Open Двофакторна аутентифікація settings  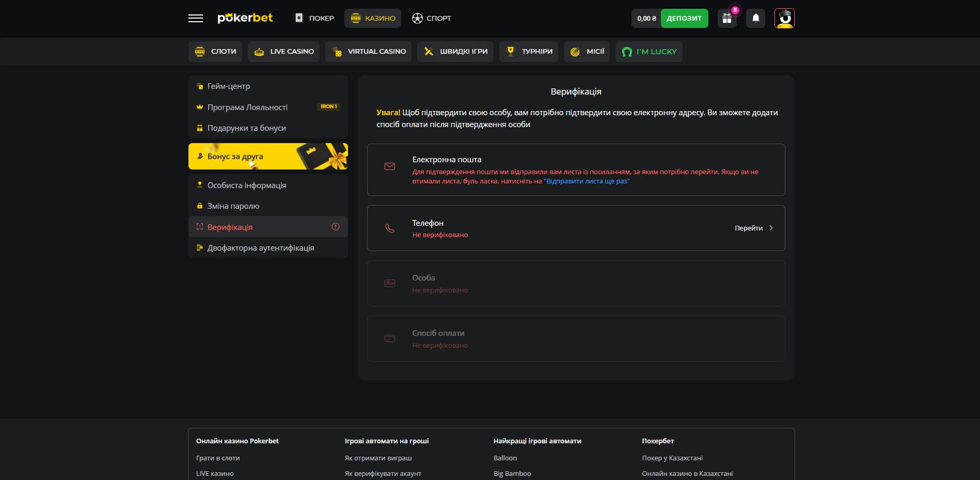click(x=260, y=248)
